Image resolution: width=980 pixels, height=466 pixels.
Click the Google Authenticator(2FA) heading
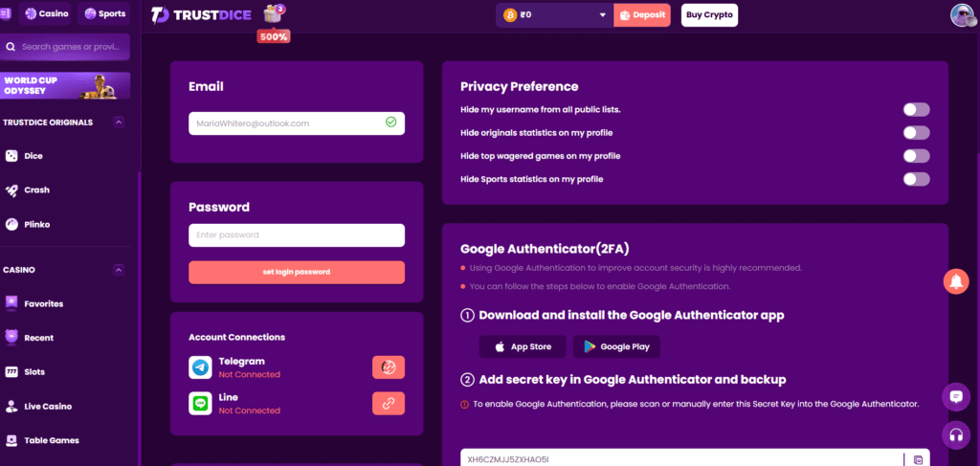click(545, 249)
